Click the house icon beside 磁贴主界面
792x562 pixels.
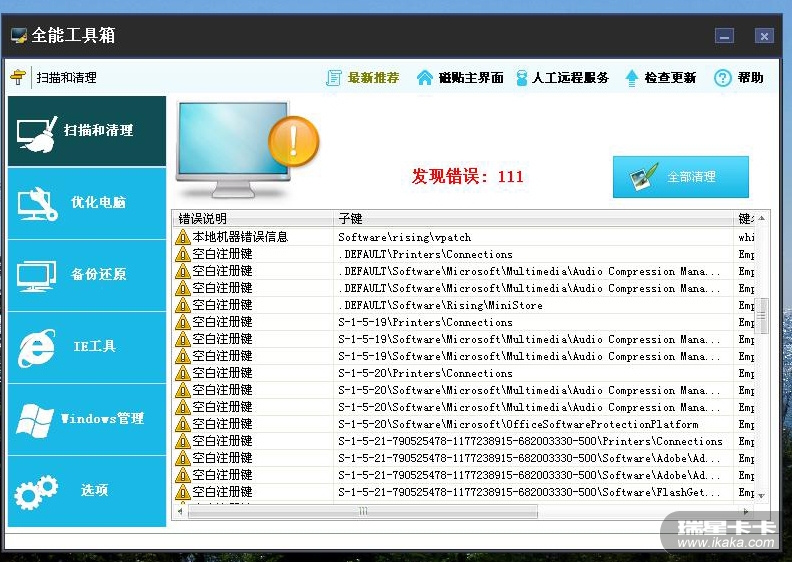click(x=424, y=78)
